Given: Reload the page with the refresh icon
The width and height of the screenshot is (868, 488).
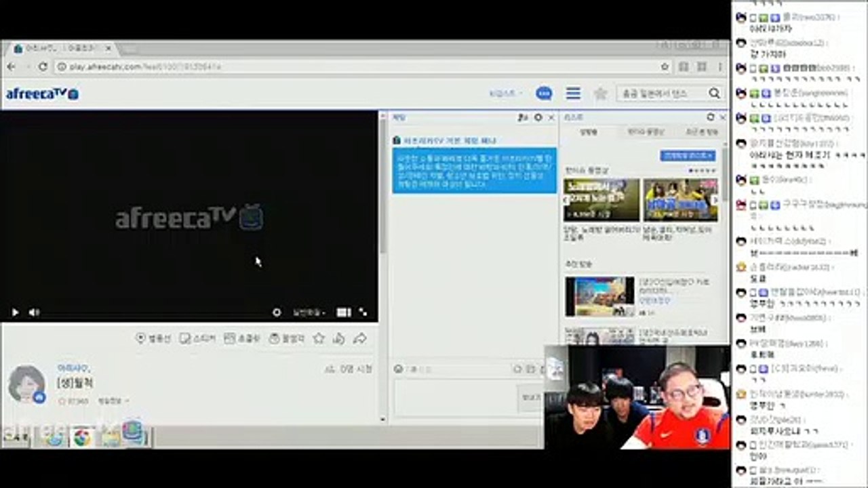Looking at the screenshot, I should point(43,66).
